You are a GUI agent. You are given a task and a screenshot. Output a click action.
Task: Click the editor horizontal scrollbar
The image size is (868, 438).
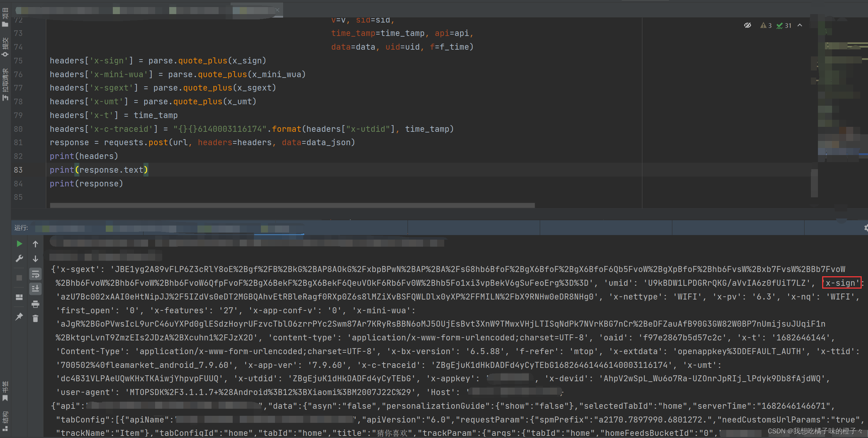click(x=292, y=205)
